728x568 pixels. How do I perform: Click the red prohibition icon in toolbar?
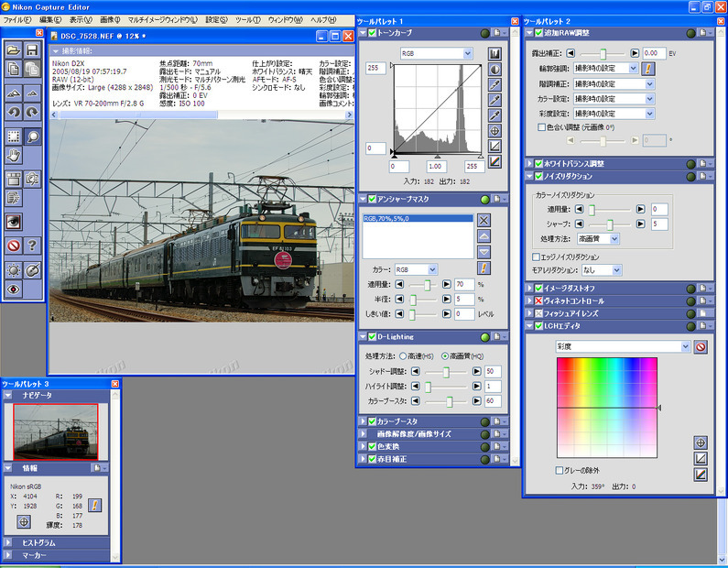coord(14,246)
